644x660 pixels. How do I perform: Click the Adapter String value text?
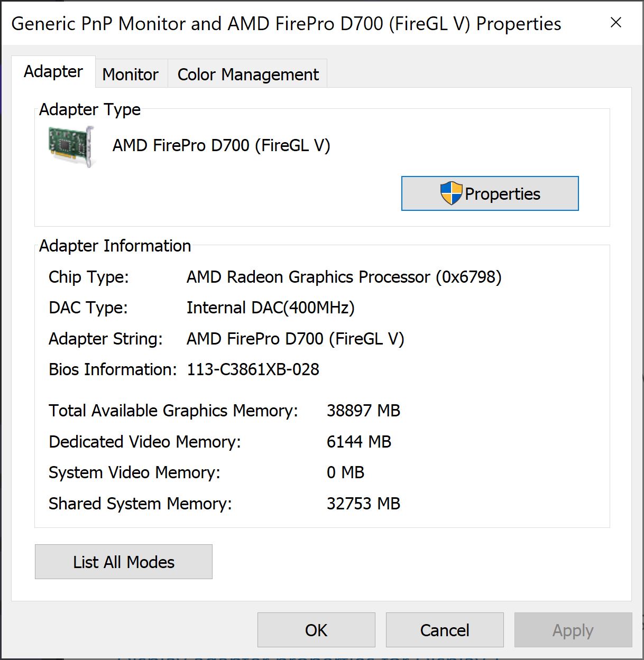click(295, 339)
